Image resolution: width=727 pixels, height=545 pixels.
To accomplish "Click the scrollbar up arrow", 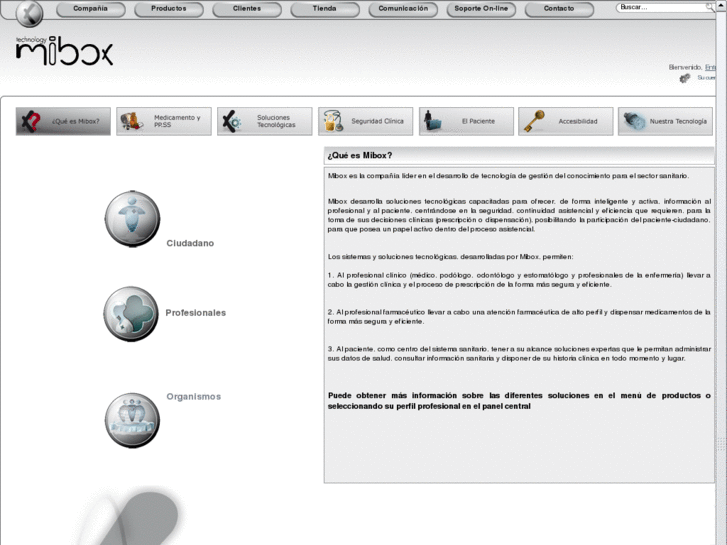I will [x=721, y=4].
